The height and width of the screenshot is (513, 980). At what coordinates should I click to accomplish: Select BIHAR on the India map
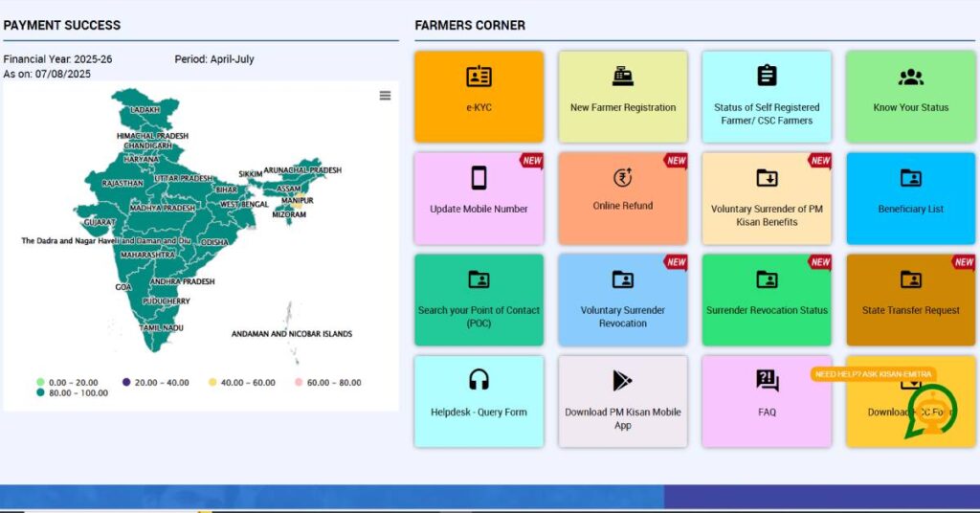[226, 190]
